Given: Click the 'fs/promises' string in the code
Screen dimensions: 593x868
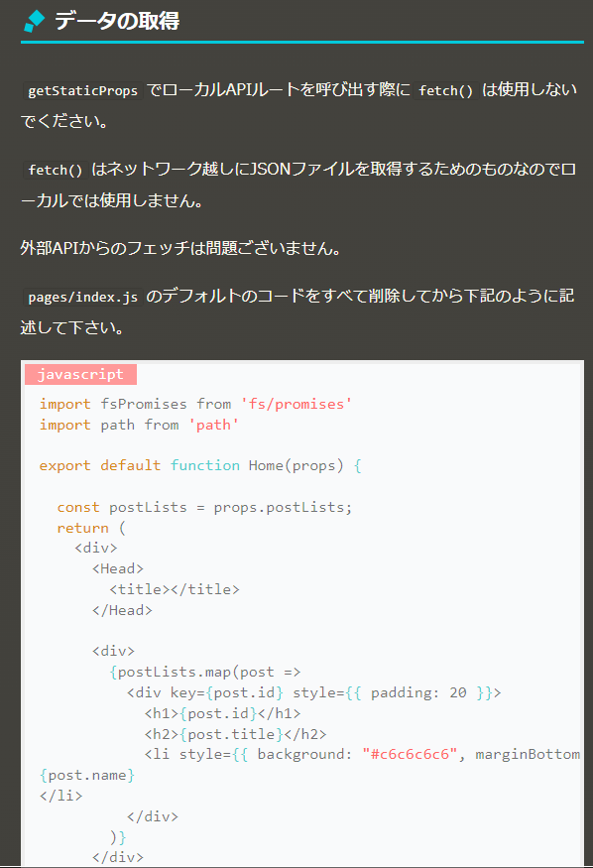Looking at the screenshot, I should tap(296, 404).
